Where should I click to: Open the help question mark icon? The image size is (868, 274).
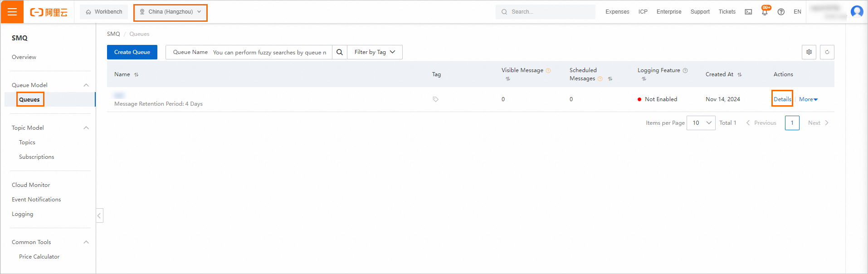pos(781,12)
